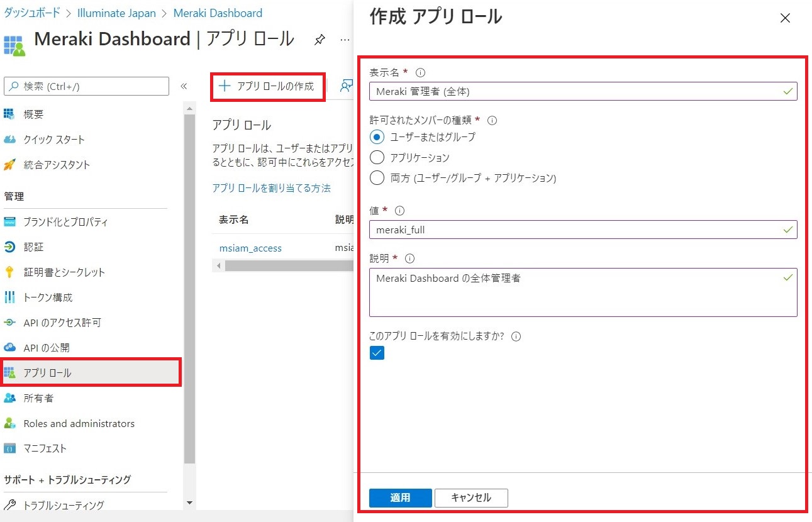Click the API のアクセス許可 icon
This screenshot has height=522, width=812.
pyautogui.click(x=9, y=323)
